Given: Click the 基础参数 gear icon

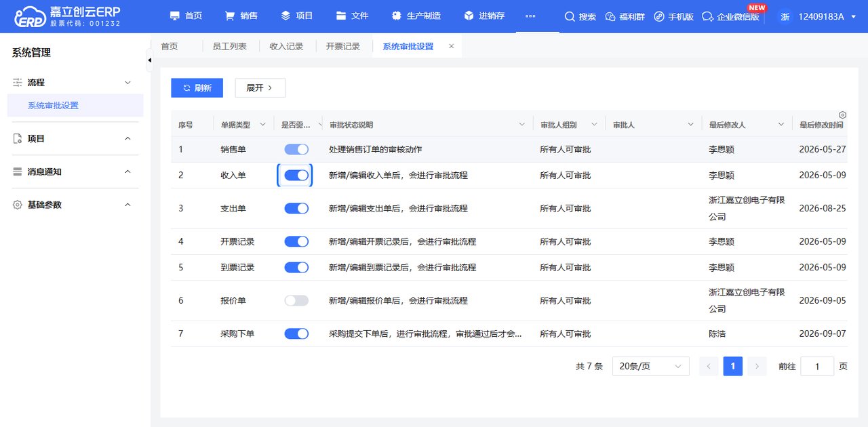Looking at the screenshot, I should pyautogui.click(x=18, y=205).
